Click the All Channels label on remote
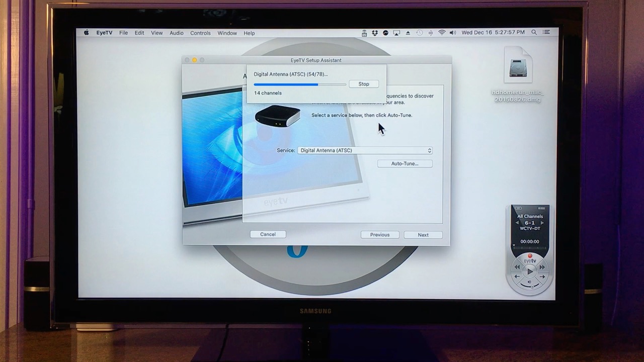 (530, 216)
